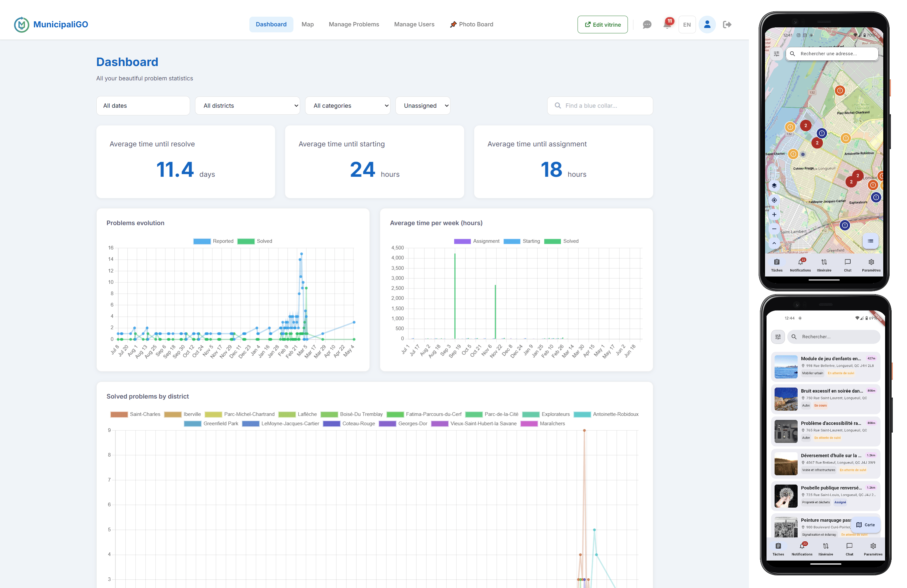The height and width of the screenshot is (588, 907).
Task: Open the user profile avatar icon
Action: click(707, 24)
